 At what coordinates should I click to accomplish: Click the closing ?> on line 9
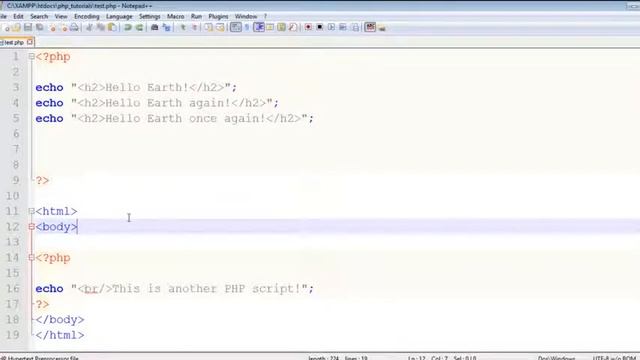point(42,180)
